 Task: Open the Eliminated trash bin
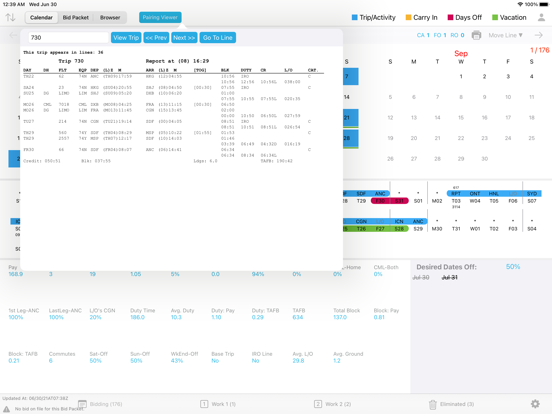click(x=433, y=404)
